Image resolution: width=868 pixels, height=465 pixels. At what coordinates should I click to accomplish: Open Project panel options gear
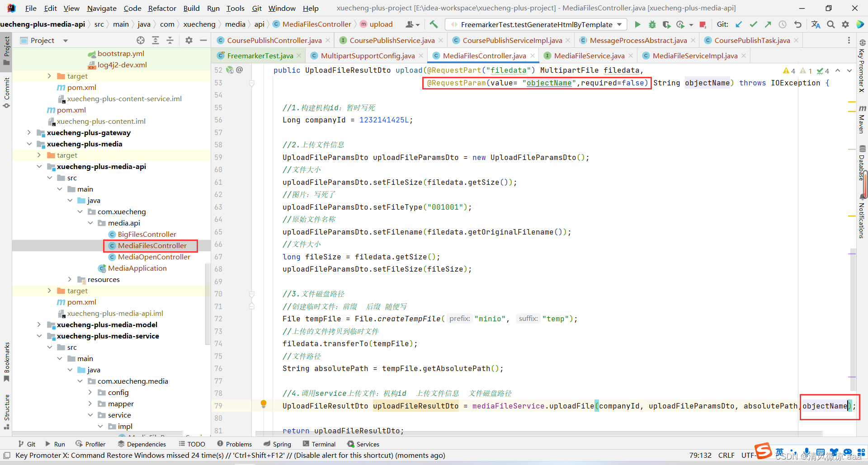point(189,40)
